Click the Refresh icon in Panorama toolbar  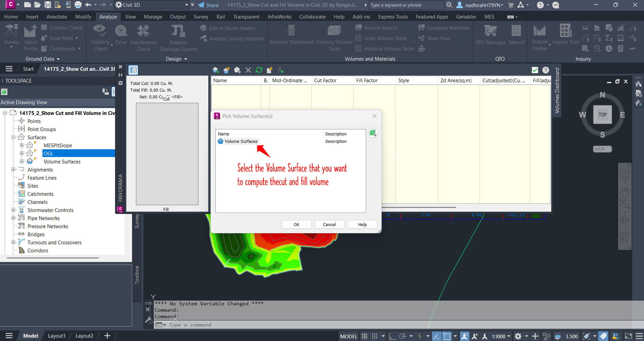(258, 70)
